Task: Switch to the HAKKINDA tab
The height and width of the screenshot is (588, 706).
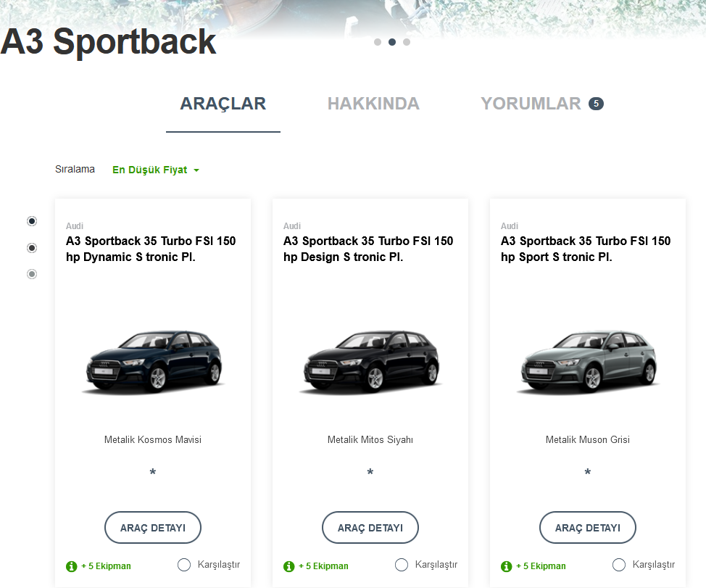Action: (x=373, y=104)
